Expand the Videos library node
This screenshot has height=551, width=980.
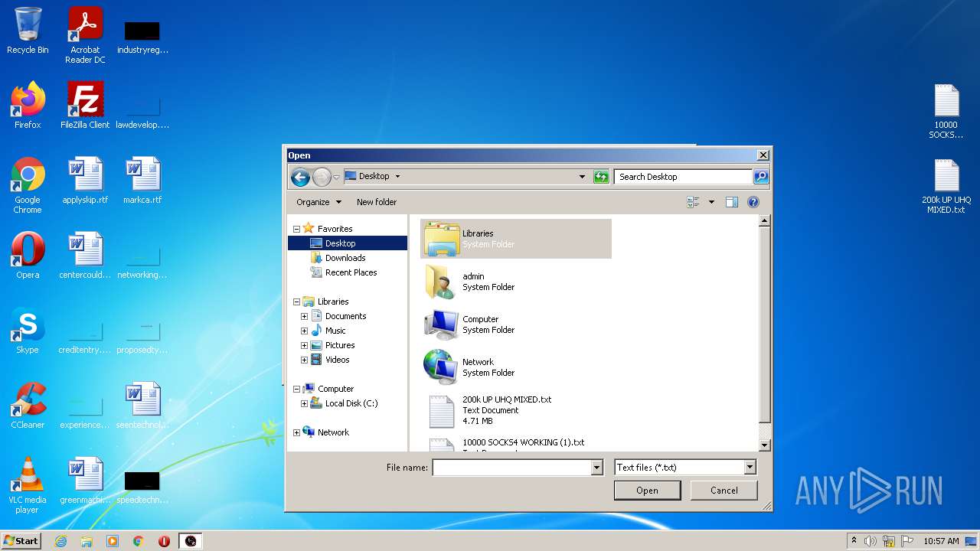click(x=305, y=360)
